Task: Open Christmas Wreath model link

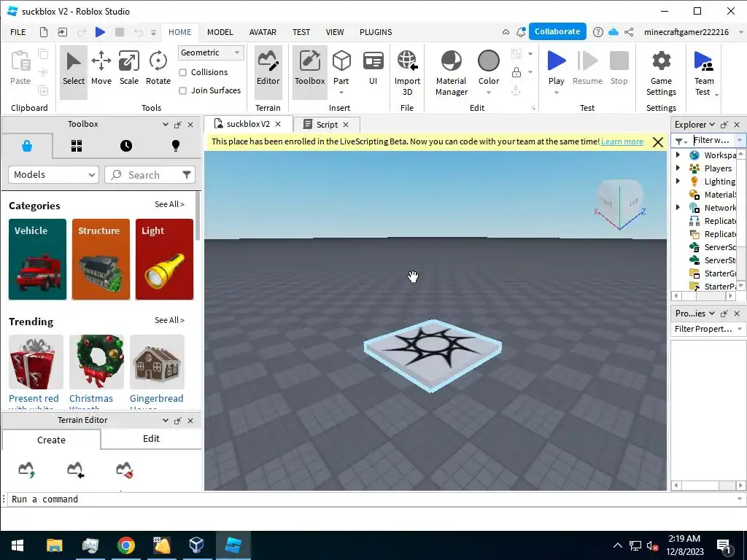Action: coord(91,399)
